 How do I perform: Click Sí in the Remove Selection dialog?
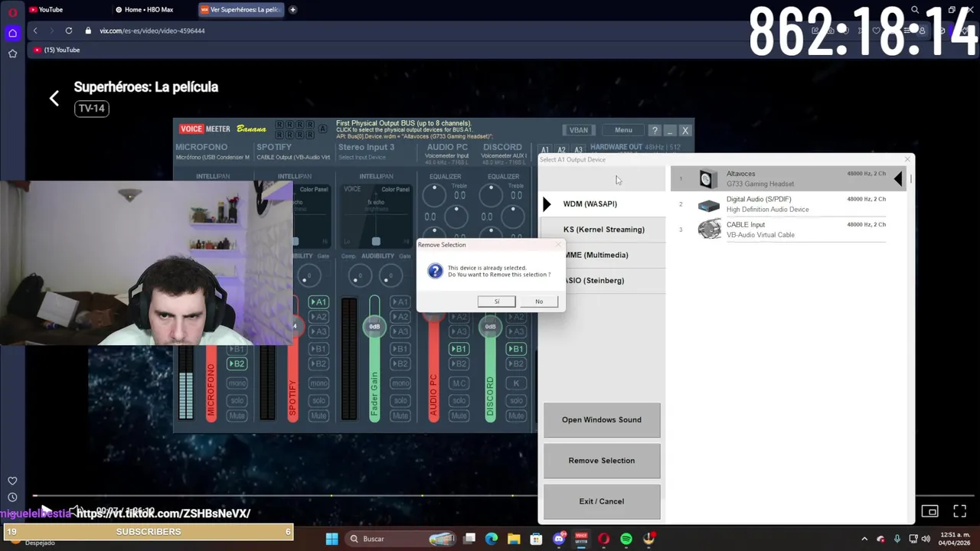pyautogui.click(x=497, y=302)
